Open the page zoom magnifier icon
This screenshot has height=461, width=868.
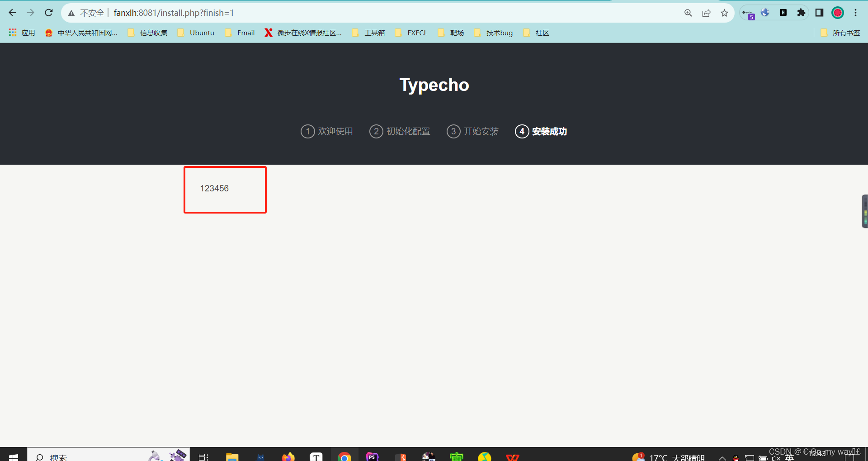coord(688,13)
